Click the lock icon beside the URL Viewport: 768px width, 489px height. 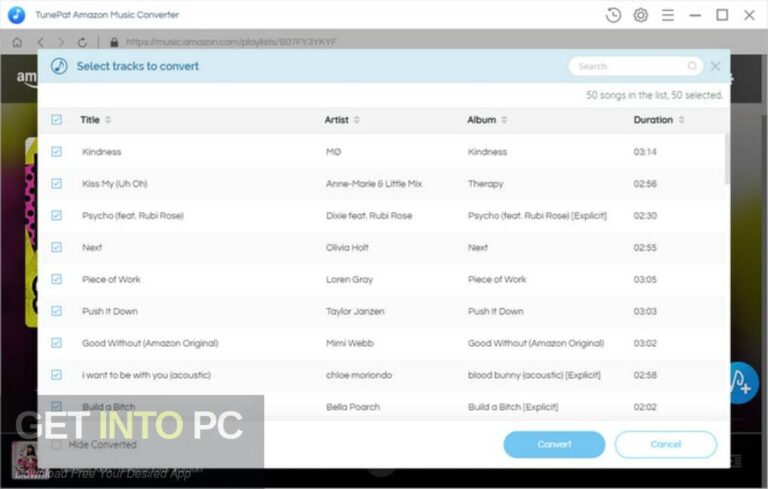[114, 42]
